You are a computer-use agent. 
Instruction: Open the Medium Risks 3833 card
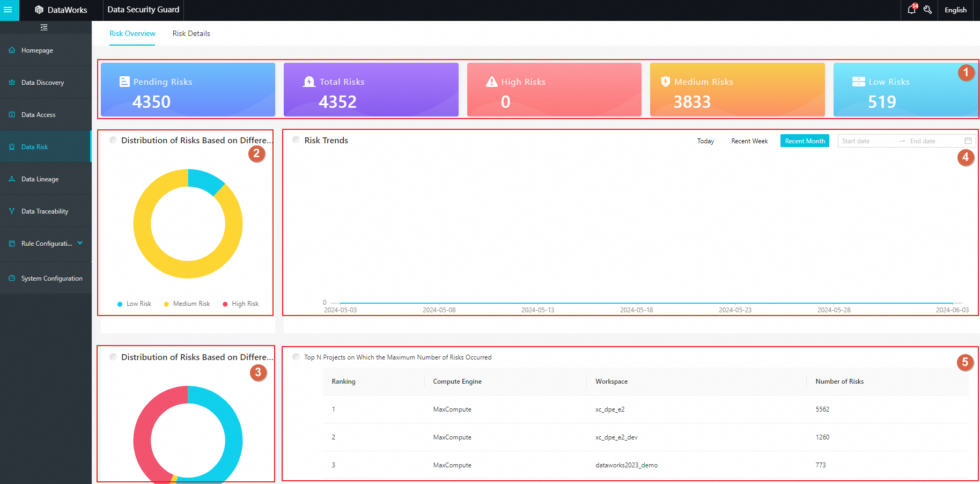pyautogui.click(x=737, y=90)
